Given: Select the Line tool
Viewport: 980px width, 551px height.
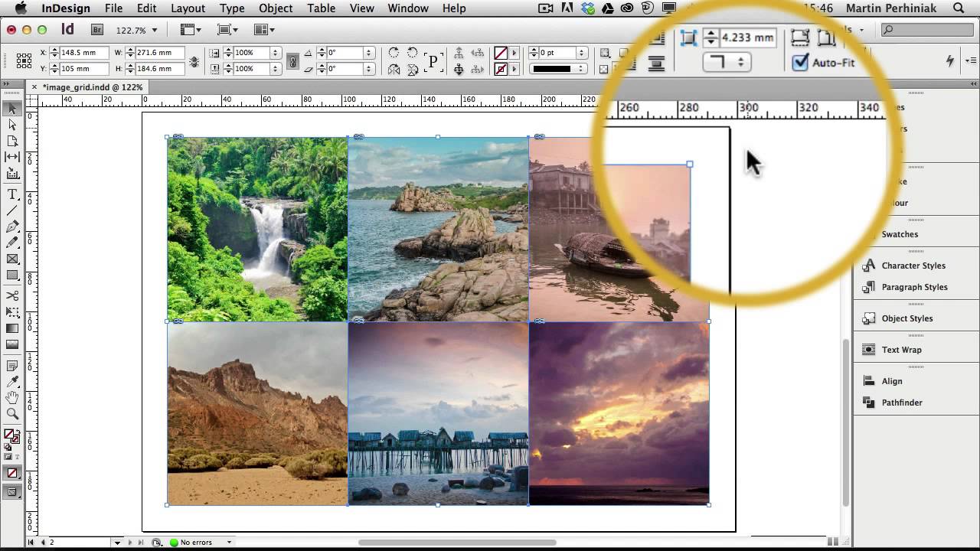Looking at the screenshot, I should (12, 210).
